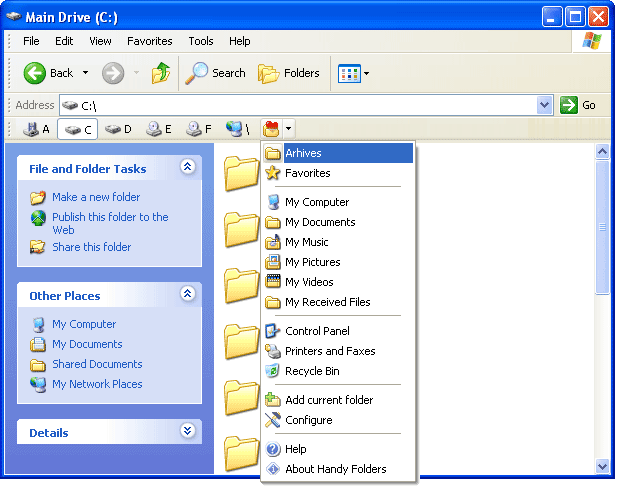Switch to floppy drive A
This screenshot has height=489, width=620.
click(36, 129)
